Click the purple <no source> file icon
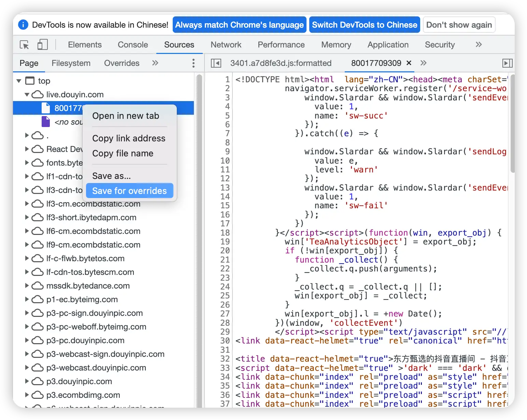527x420 pixels. tap(46, 122)
